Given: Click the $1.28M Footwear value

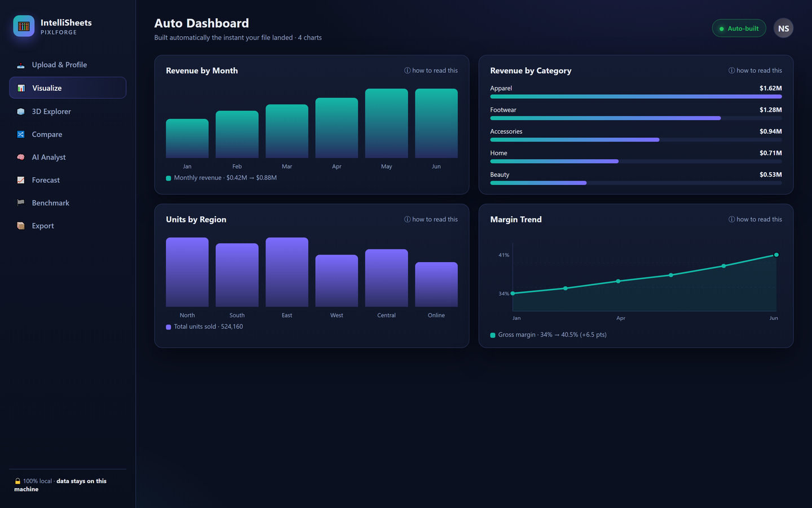Looking at the screenshot, I should point(770,110).
